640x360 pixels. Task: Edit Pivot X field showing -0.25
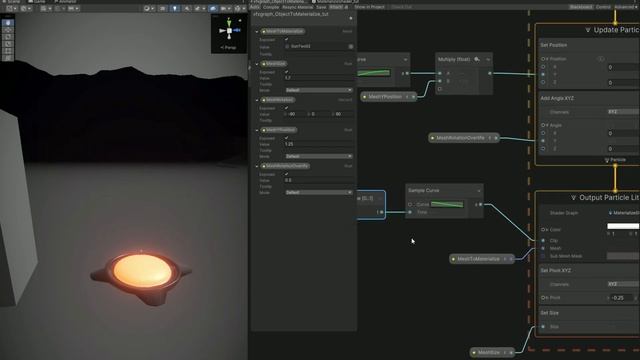click(x=622, y=298)
